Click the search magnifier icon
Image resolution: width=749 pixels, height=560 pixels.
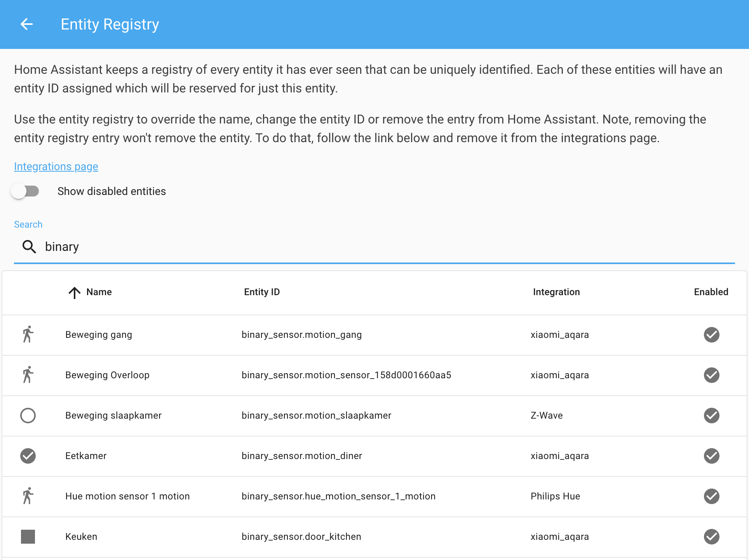(29, 247)
